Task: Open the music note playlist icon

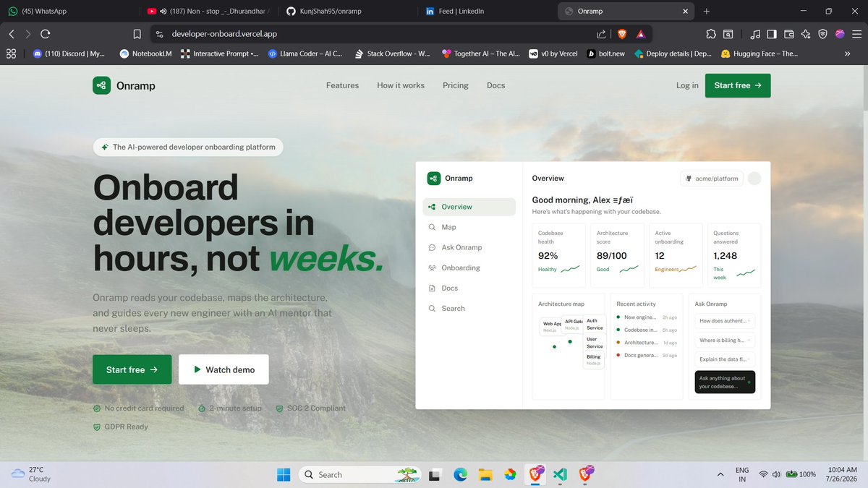Action: pos(755,34)
